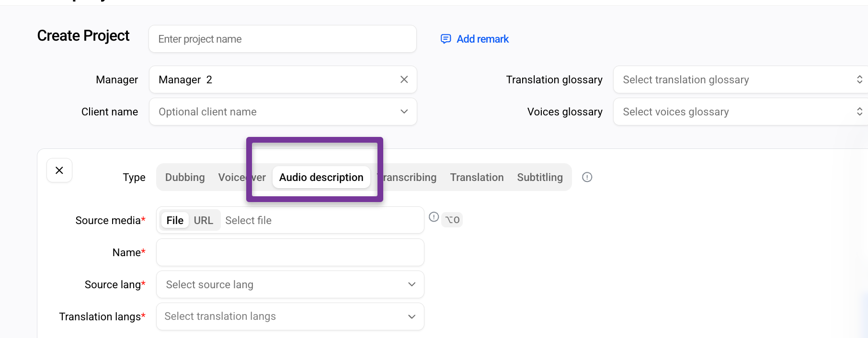This screenshot has width=868, height=338.
Task: Switch source media to URL
Action: point(203,220)
